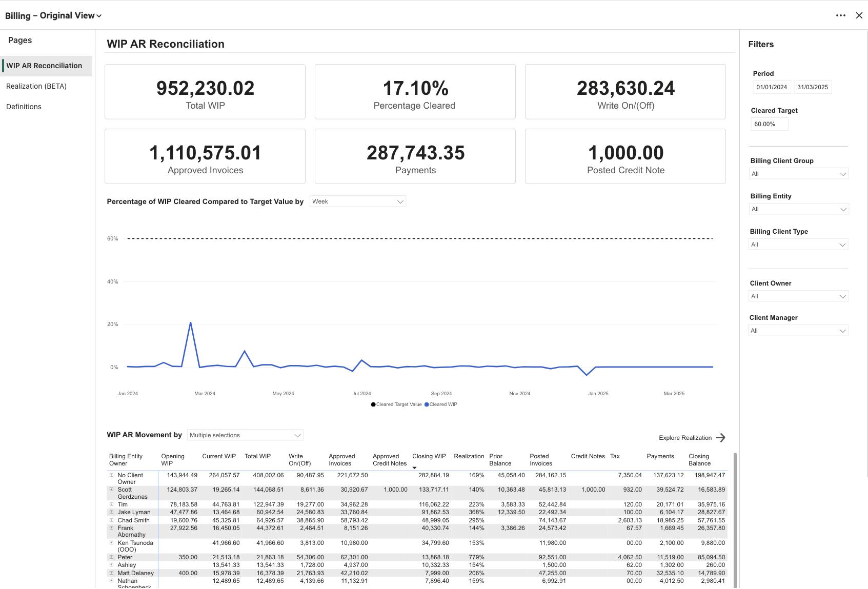The height and width of the screenshot is (589, 868).
Task: Open the Definitions page
Action: [24, 106]
